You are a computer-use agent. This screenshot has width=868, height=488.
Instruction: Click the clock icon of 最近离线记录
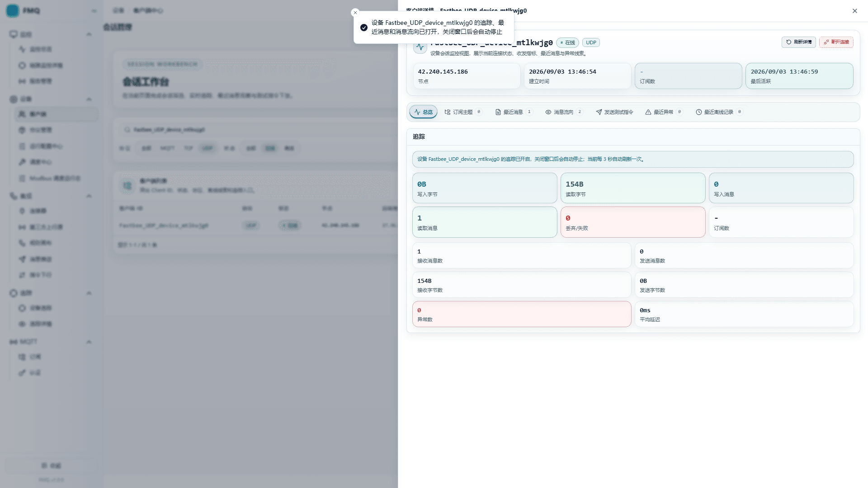699,112
